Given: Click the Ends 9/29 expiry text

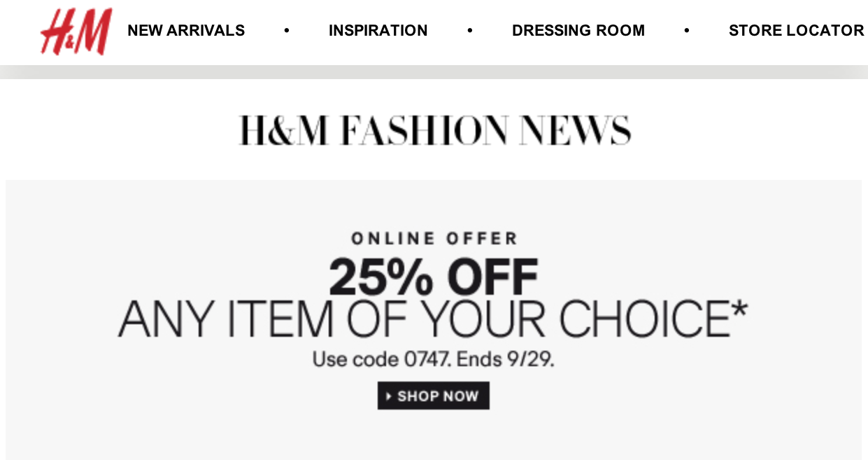Looking at the screenshot, I should 506,360.
